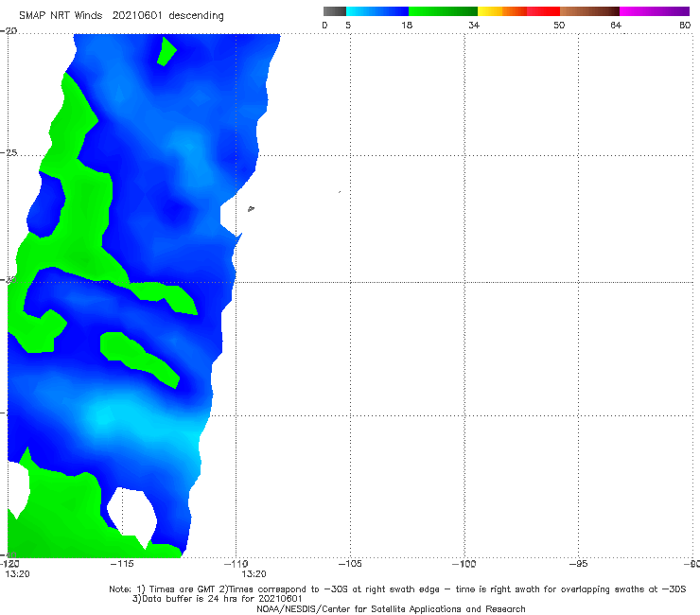The width and height of the screenshot is (700, 615).
Task: Click the color bar label "64"
Action: point(616,25)
